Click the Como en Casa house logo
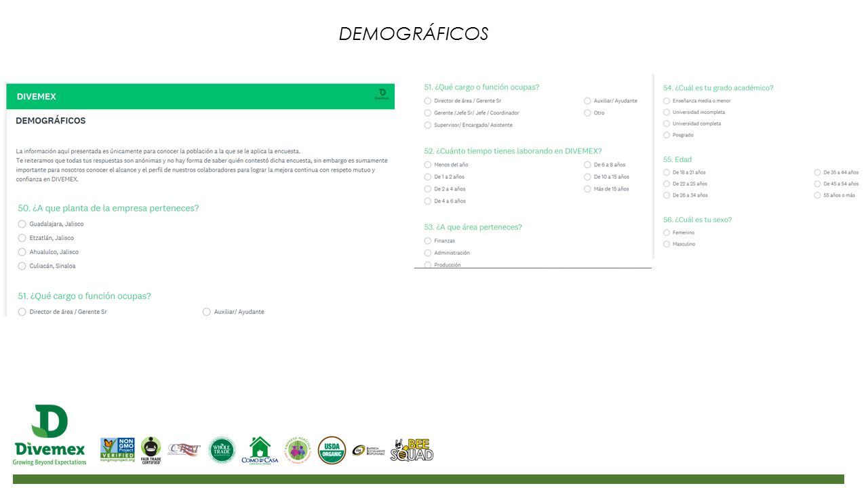This screenshot has height=488, width=868. [260, 450]
